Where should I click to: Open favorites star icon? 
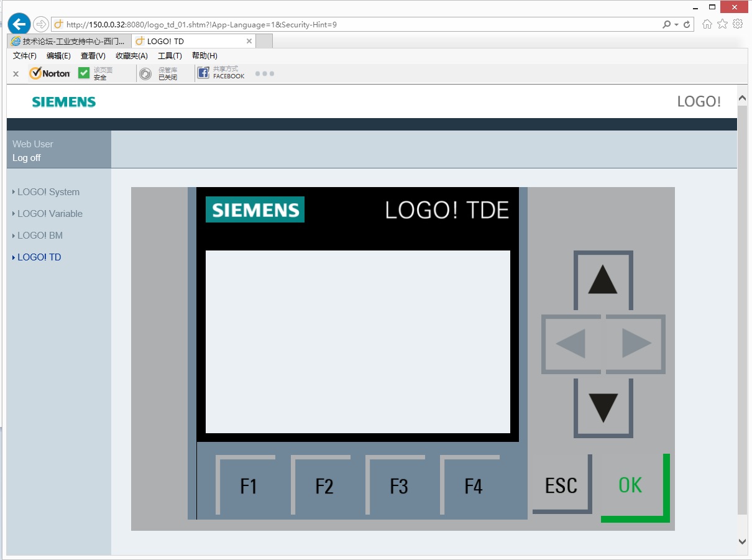tap(722, 24)
